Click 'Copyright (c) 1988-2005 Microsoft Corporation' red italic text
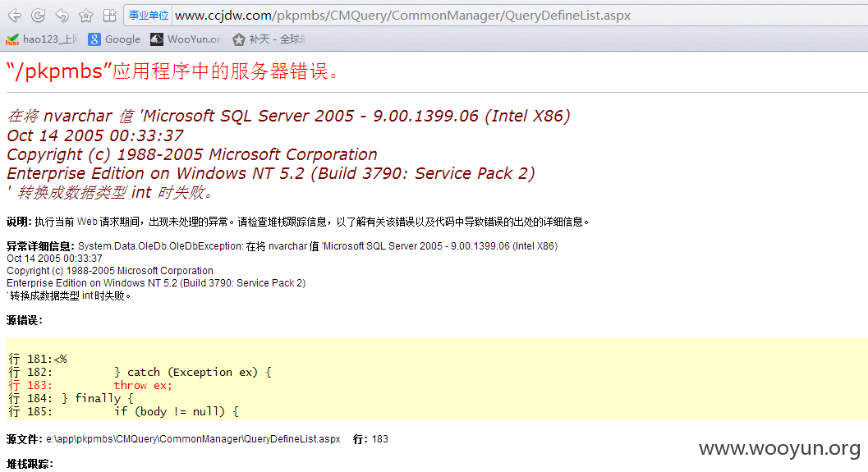 coord(192,154)
